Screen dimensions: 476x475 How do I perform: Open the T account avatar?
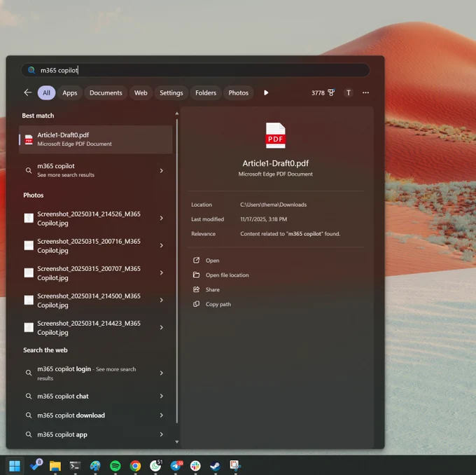[349, 92]
